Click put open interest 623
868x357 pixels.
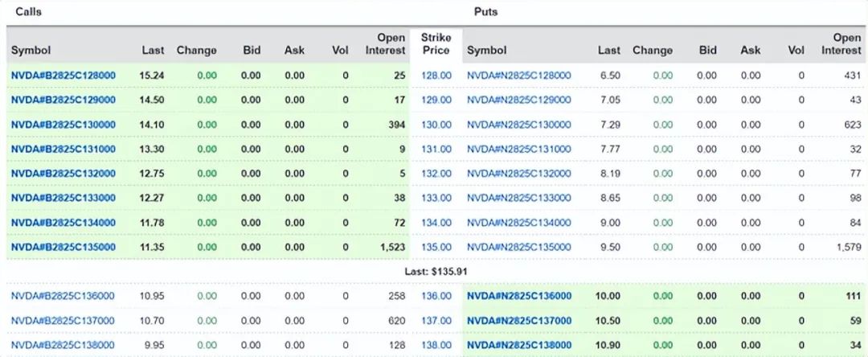853,125
